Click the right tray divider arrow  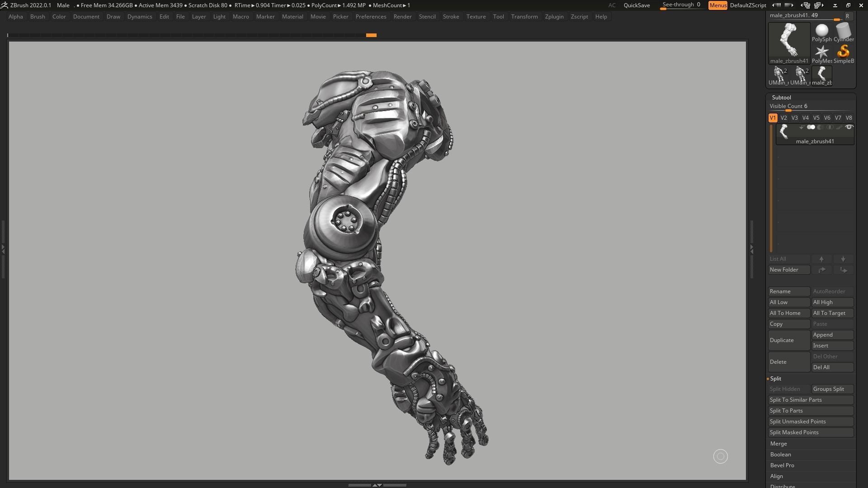tap(751, 249)
